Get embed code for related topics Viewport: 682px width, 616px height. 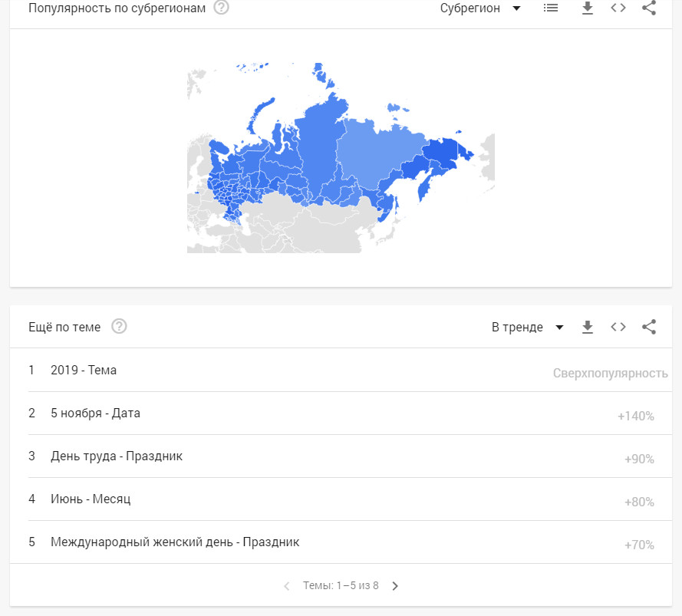pos(618,328)
